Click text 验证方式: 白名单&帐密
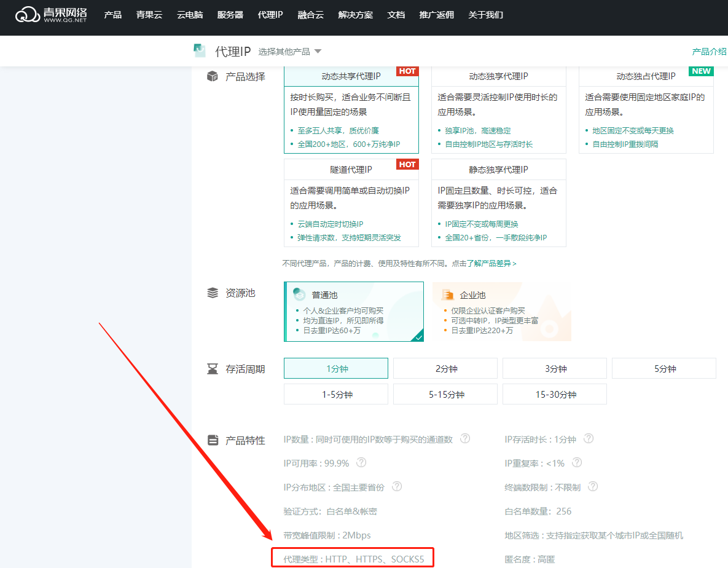728x568 pixels. point(330,511)
